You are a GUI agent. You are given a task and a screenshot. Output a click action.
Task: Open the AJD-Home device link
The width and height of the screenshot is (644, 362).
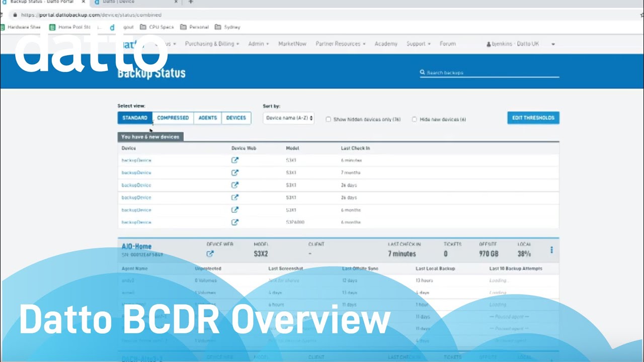click(x=136, y=246)
